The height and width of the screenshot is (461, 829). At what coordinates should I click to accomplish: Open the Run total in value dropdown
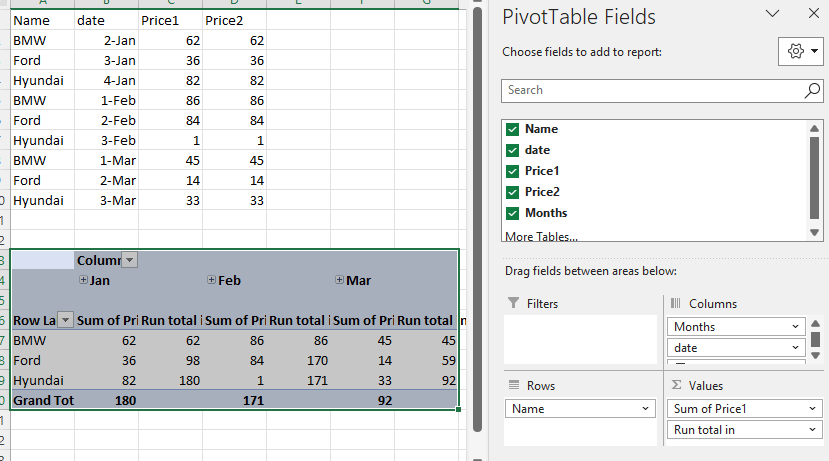pyautogui.click(x=813, y=430)
